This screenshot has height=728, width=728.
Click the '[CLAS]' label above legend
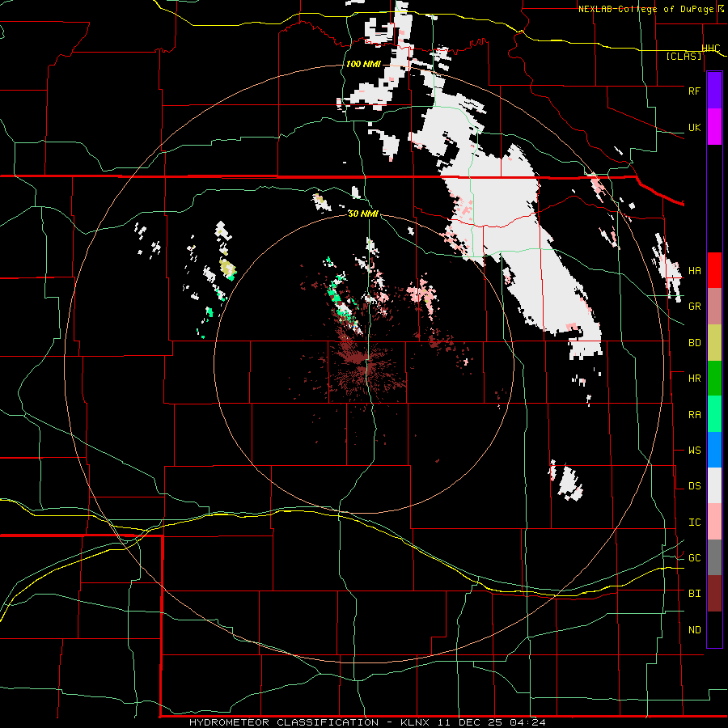point(684,57)
